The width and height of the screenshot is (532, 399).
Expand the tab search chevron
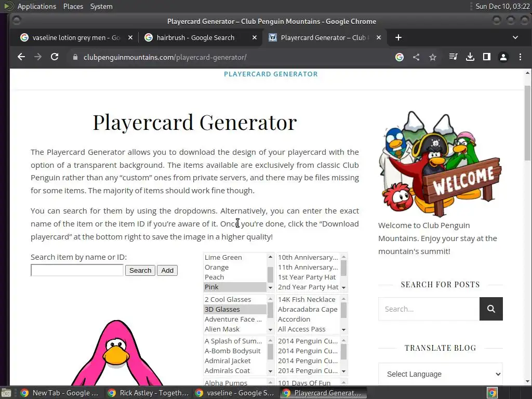[x=515, y=37]
